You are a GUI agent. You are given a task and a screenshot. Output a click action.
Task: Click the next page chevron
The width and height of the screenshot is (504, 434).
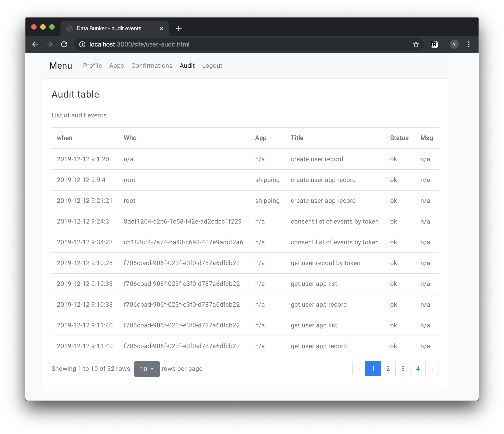[432, 369]
